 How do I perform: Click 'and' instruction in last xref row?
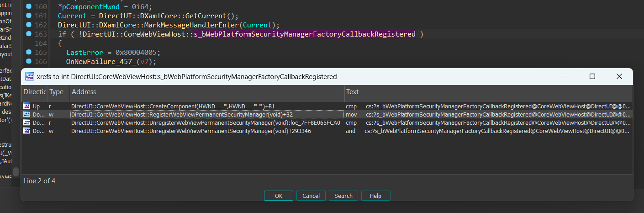pos(350,131)
